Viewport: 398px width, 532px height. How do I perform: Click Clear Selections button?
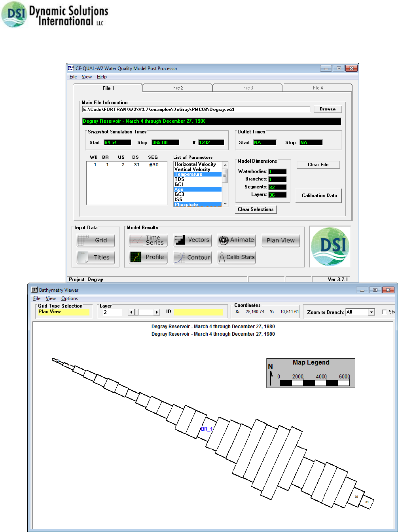point(256,209)
